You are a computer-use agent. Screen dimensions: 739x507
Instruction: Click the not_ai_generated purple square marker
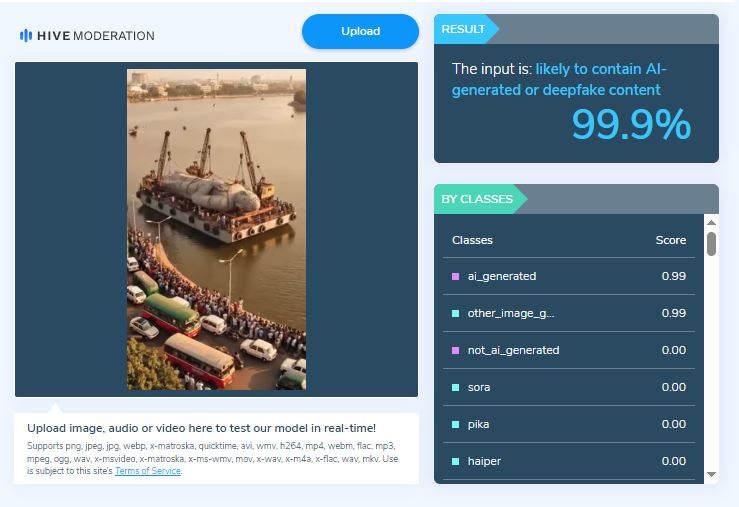pyautogui.click(x=456, y=350)
